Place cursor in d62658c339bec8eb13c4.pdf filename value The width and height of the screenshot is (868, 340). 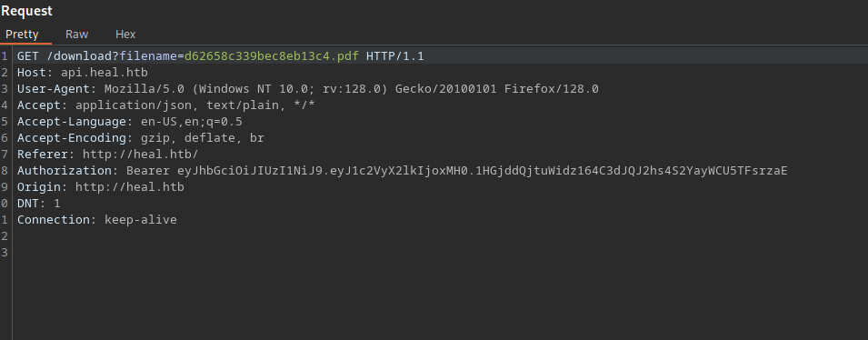pos(271,56)
